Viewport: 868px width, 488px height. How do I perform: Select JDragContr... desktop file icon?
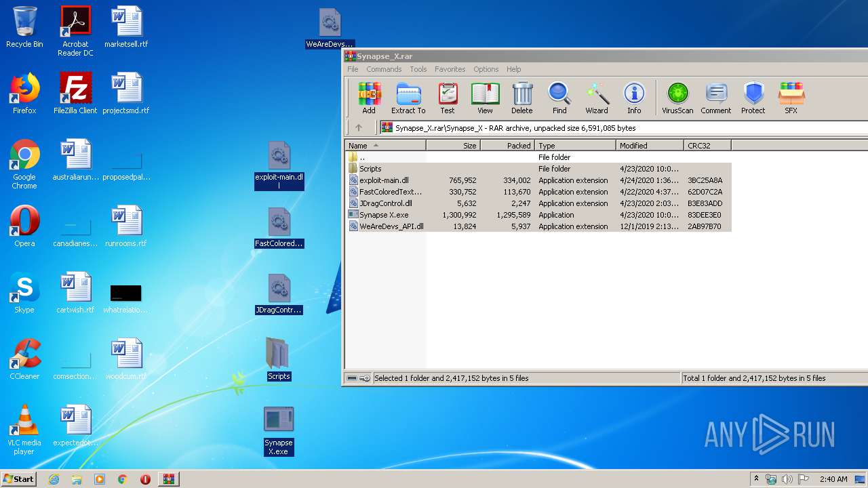coord(279,293)
